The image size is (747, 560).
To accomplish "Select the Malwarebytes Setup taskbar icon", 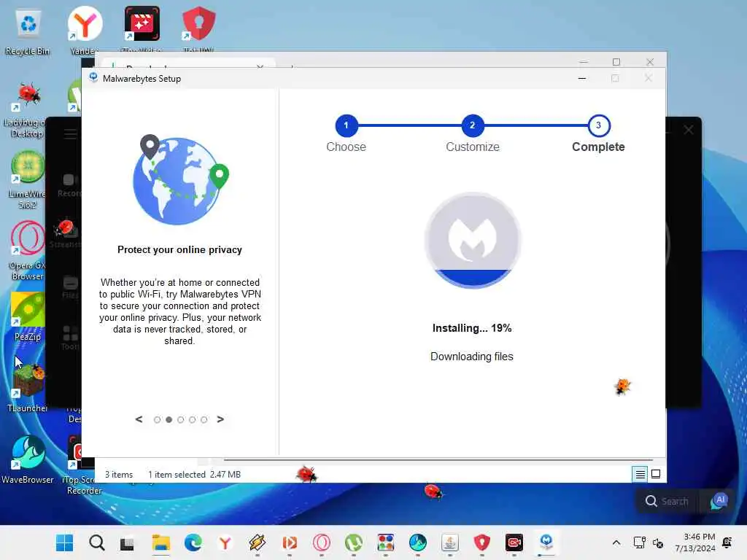I will (x=546, y=542).
